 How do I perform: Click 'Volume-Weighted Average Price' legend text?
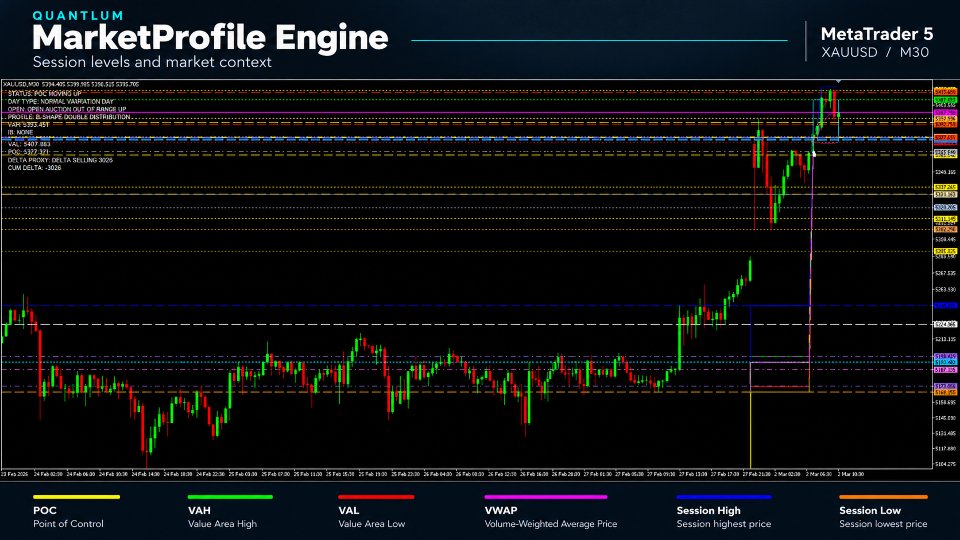pyautogui.click(x=551, y=524)
